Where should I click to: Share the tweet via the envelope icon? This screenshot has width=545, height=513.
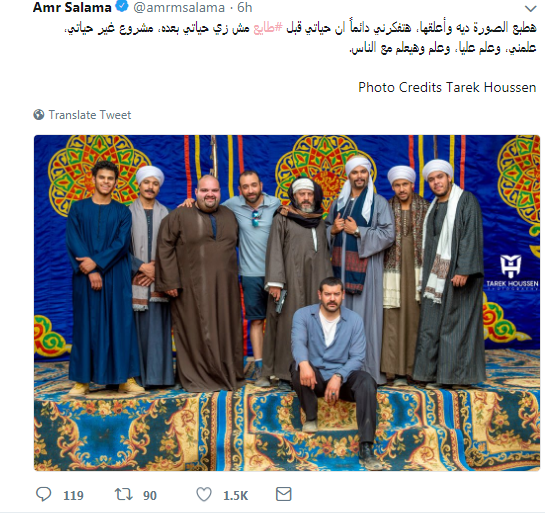[x=284, y=494]
